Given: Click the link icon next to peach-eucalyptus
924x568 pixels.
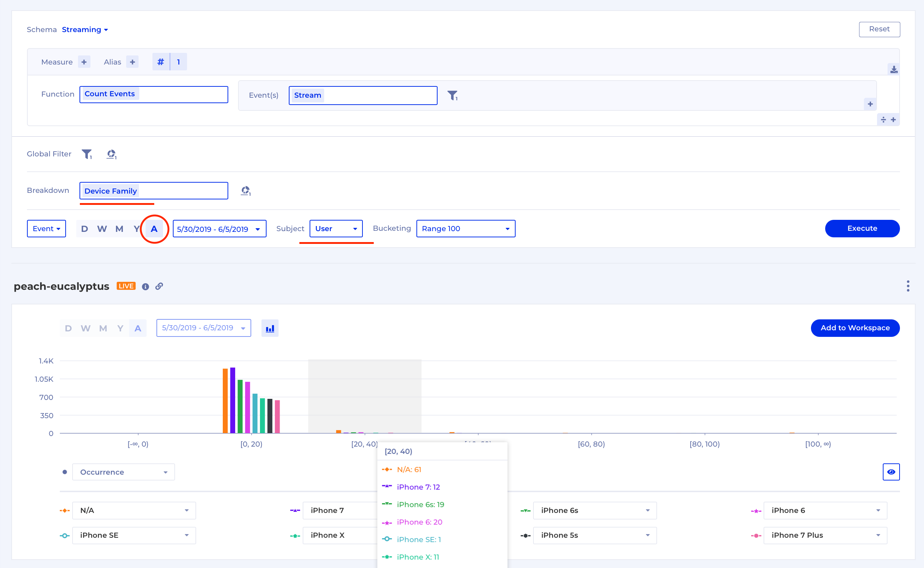Looking at the screenshot, I should click(159, 286).
